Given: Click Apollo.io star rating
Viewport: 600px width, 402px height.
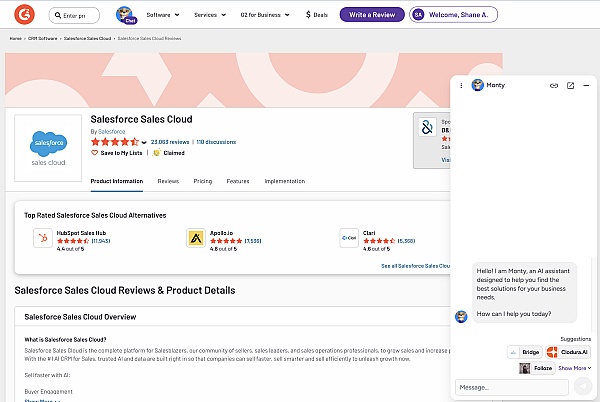Looking at the screenshot, I should [226, 241].
